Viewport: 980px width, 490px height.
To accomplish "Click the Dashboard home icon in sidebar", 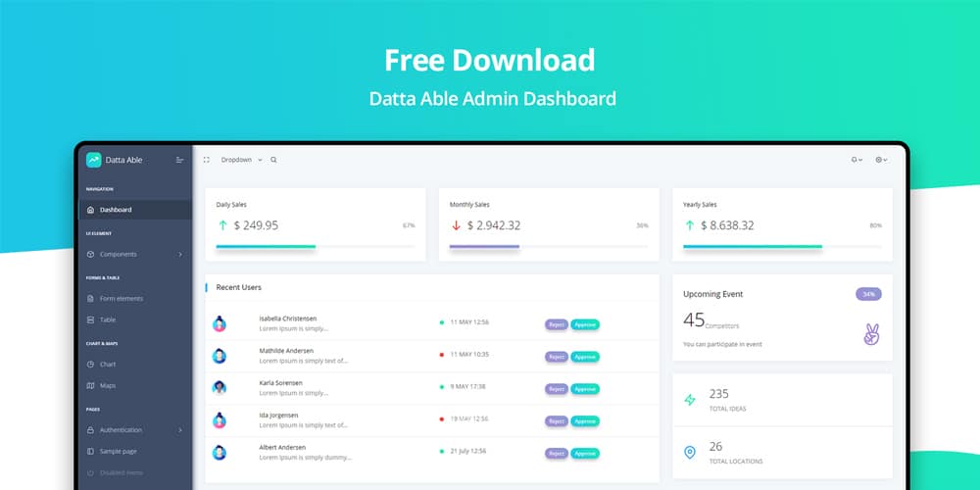I will click(90, 210).
